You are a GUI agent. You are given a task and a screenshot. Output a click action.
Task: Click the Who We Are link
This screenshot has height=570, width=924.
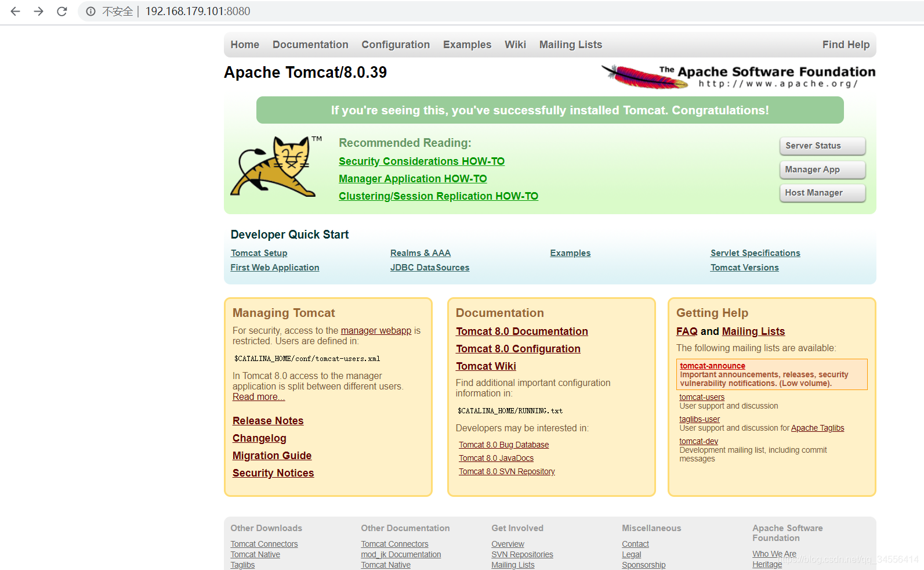pos(774,554)
